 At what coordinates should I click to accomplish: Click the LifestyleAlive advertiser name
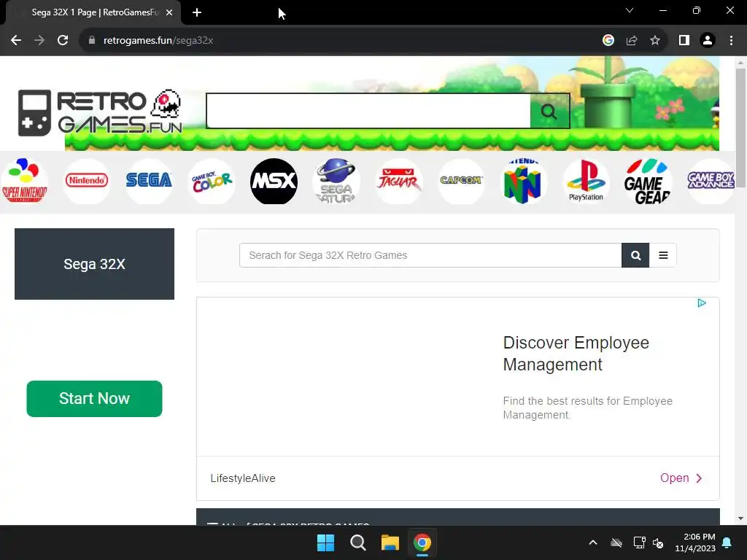(243, 478)
